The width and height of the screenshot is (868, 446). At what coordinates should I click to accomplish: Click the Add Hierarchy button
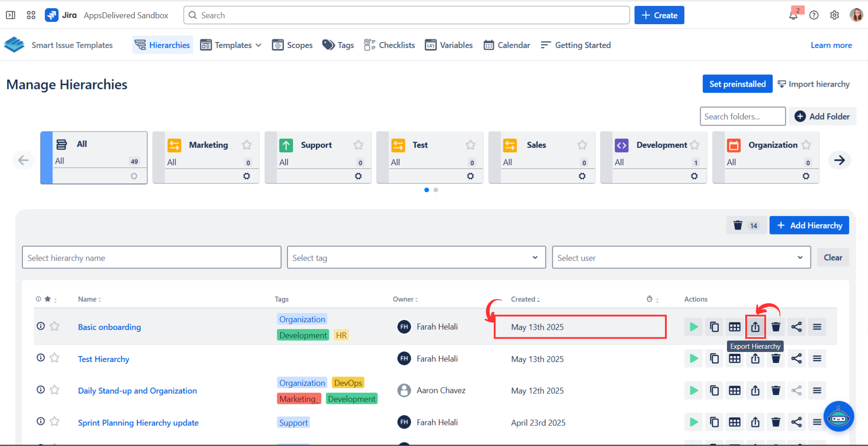(809, 226)
